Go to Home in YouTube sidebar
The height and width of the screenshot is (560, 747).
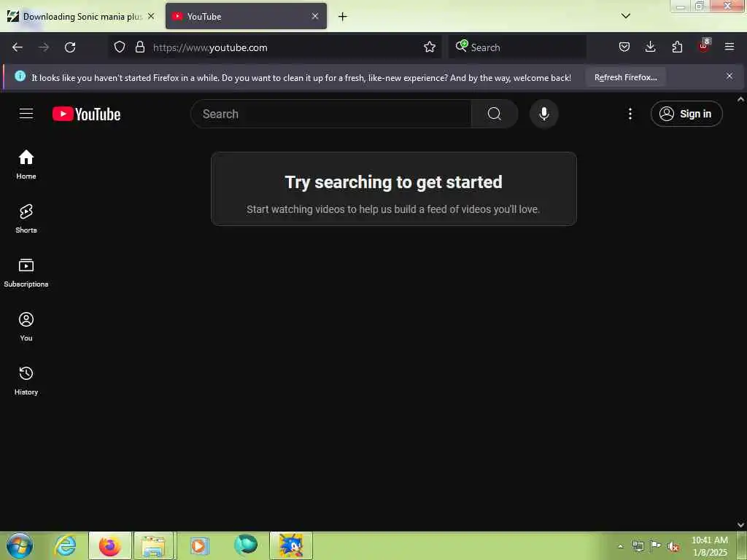click(x=26, y=165)
